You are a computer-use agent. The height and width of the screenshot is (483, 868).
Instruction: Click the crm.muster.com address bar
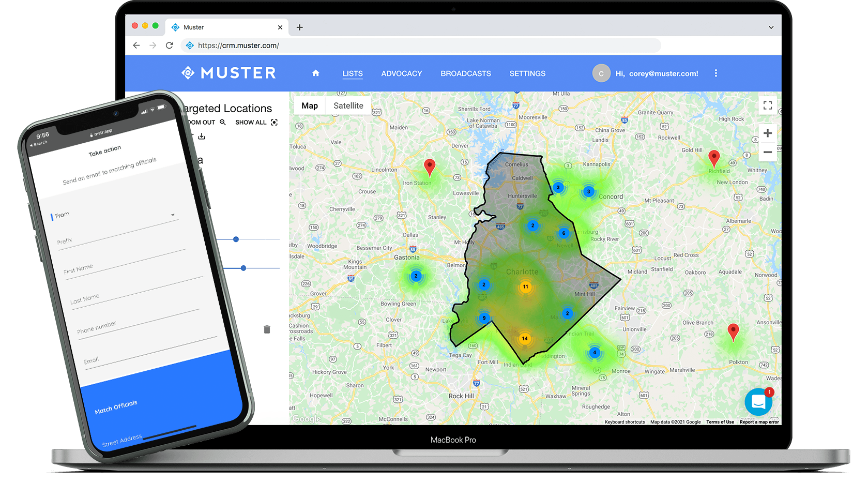[421, 46]
